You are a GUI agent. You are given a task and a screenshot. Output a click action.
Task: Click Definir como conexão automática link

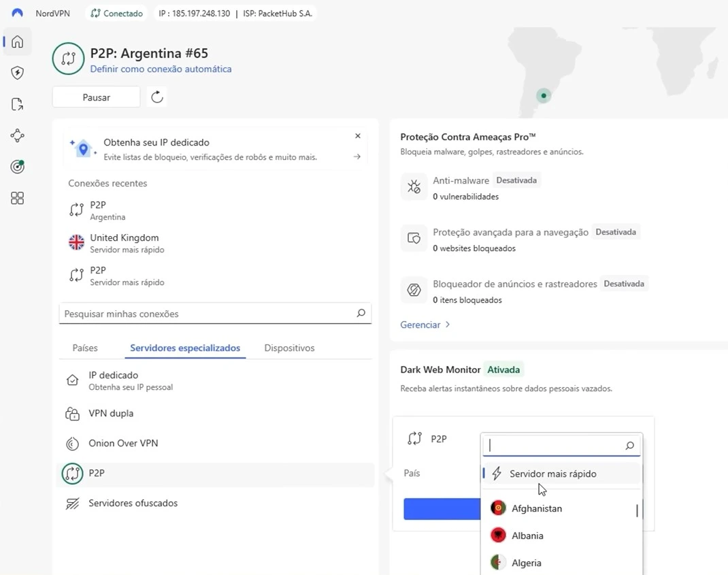161,69
